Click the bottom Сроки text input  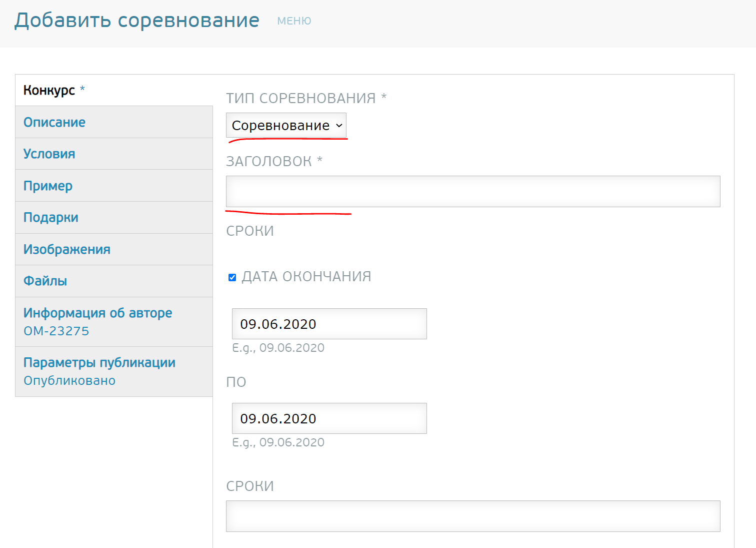pos(472,516)
